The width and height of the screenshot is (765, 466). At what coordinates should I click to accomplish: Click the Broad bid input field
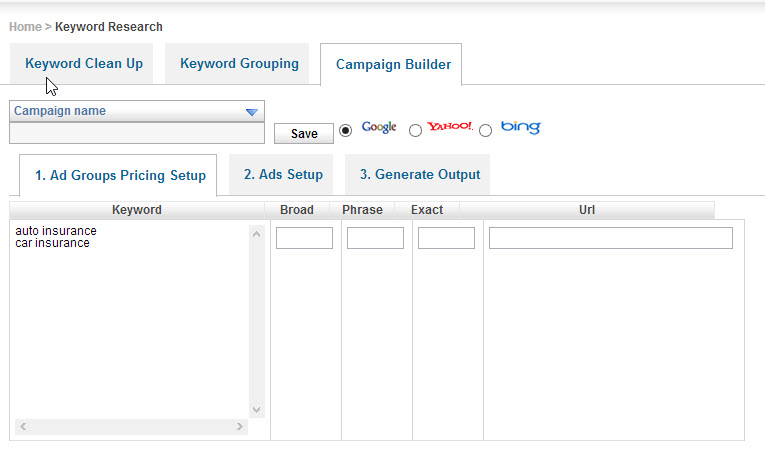(304, 238)
